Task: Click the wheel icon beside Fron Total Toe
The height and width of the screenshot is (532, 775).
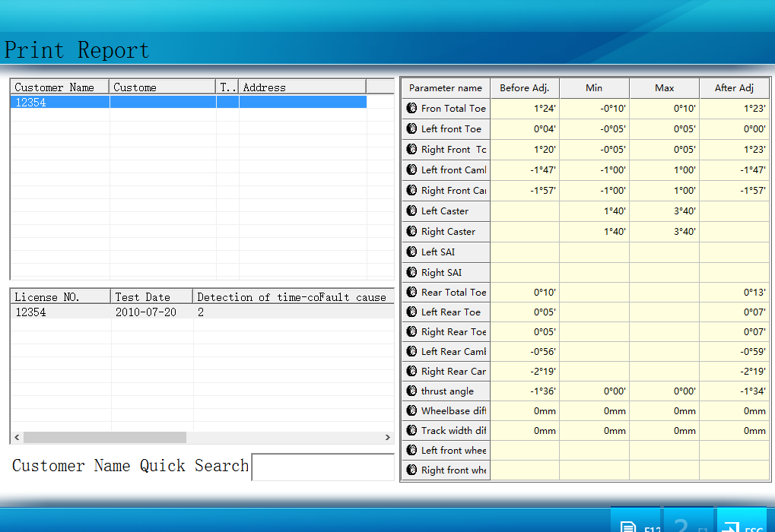Action: click(x=412, y=109)
